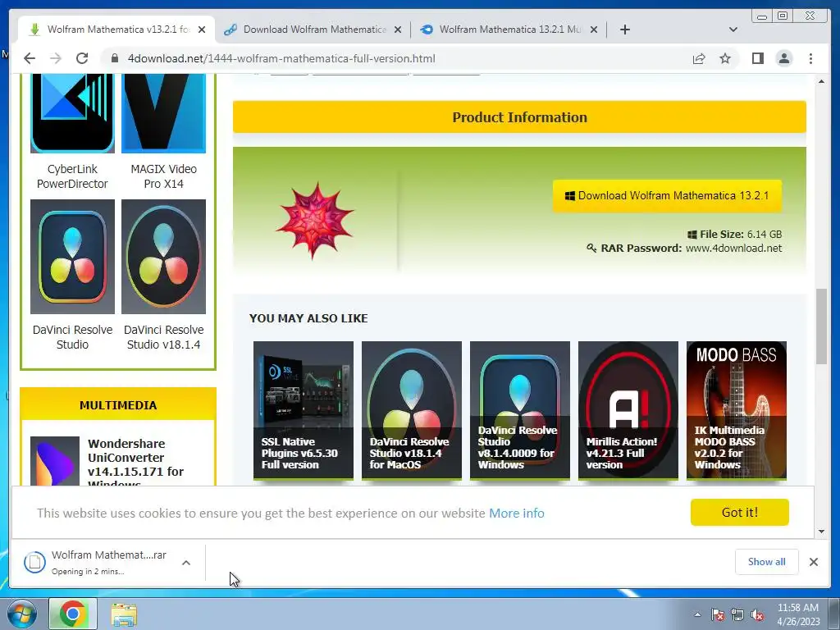This screenshot has width=840, height=630.
Task: Show hidden tray icons arrow
Action: coord(697,614)
